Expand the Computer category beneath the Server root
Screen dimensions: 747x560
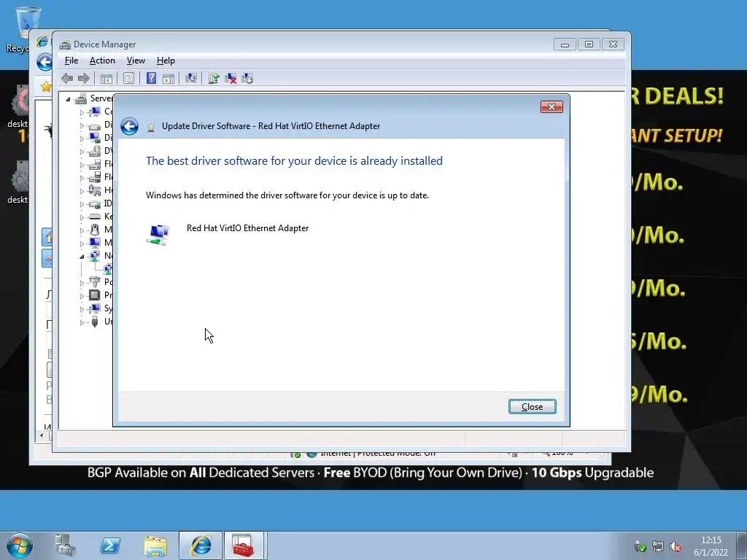(82, 112)
